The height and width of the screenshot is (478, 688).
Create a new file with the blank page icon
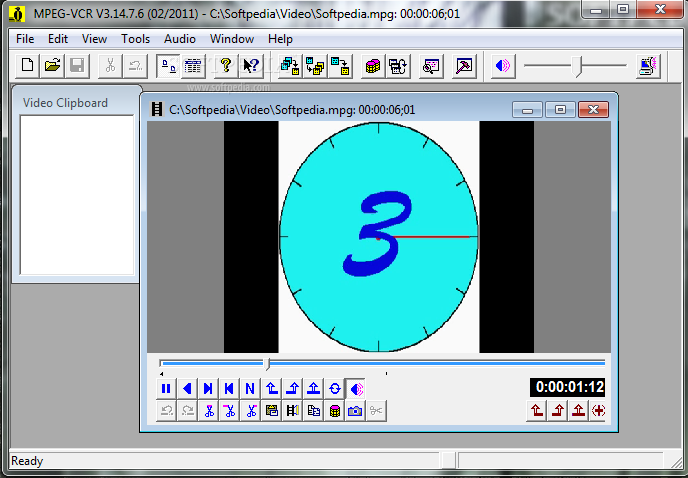click(27, 66)
